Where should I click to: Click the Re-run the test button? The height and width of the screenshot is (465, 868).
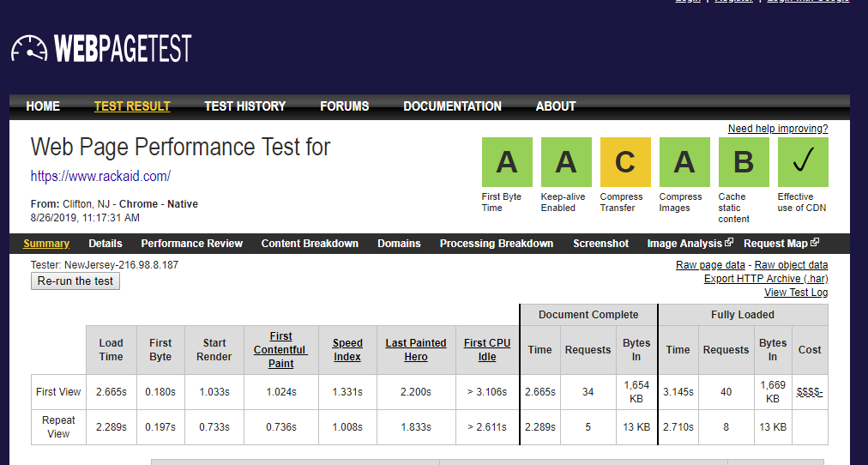pos(75,281)
